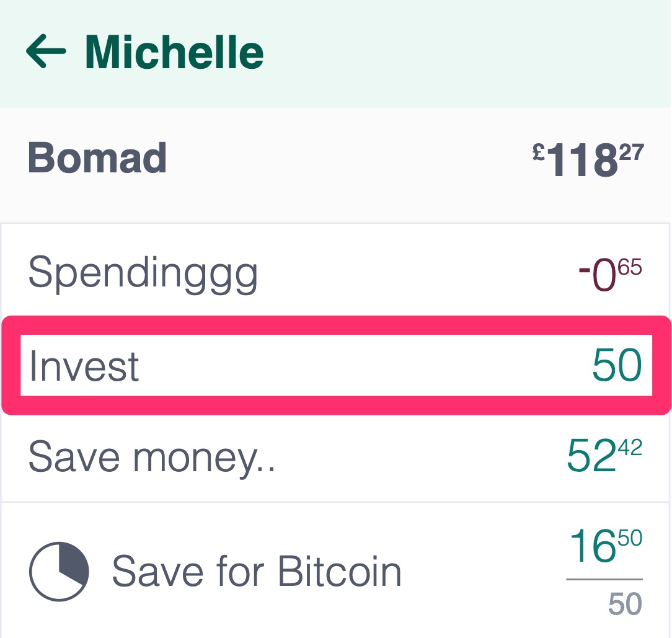Click the pink highlight border around Invest

[x=337, y=324]
